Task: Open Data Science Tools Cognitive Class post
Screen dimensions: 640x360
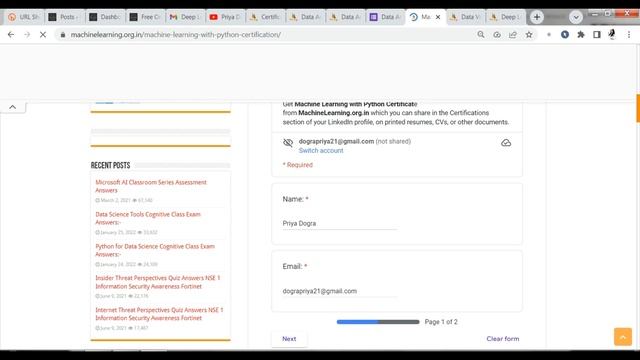Action: 148,218
